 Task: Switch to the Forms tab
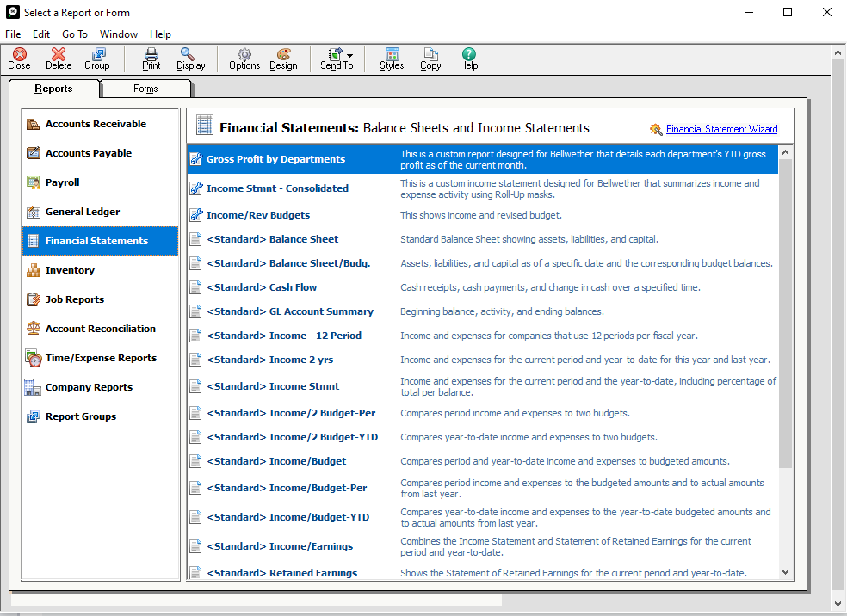coord(145,89)
